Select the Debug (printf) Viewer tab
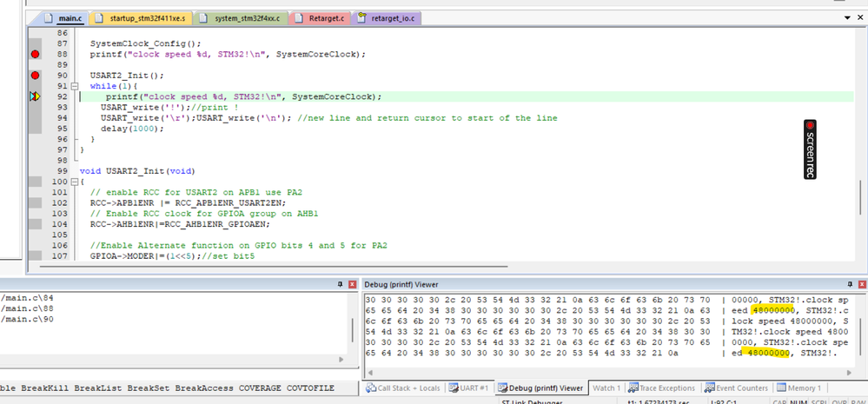The height and width of the screenshot is (404, 868). tap(540, 388)
